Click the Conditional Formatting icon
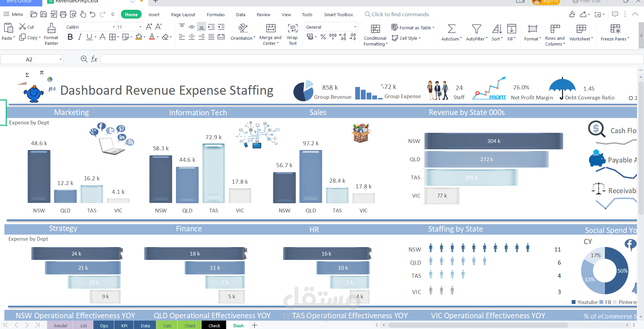Image resolution: width=644 pixels, height=329 pixels. 375,29
